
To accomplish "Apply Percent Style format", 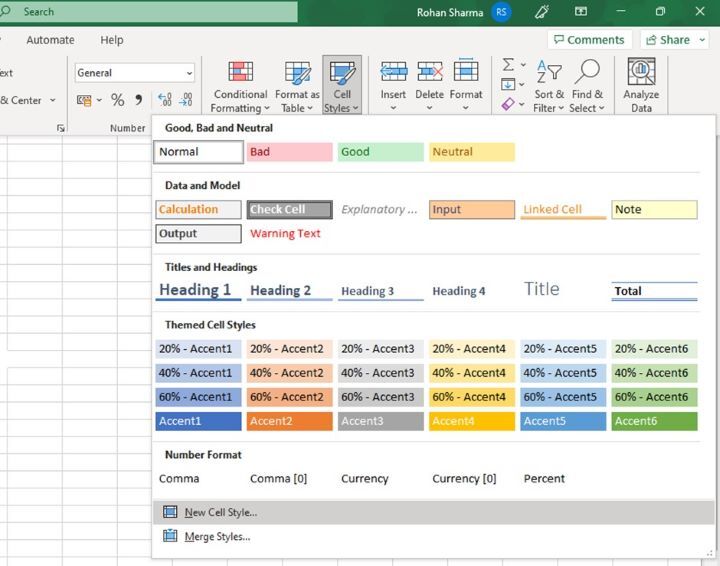I will coord(118,100).
